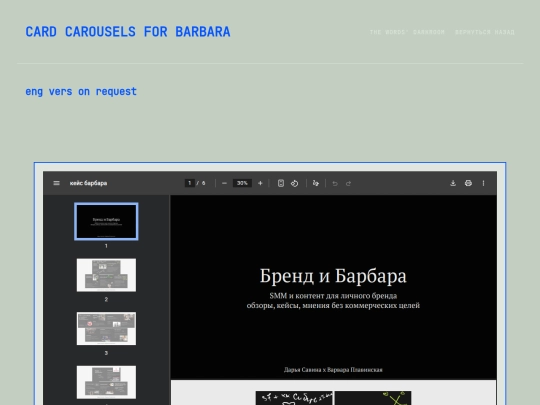Click the кейс барбара document title

click(88, 183)
